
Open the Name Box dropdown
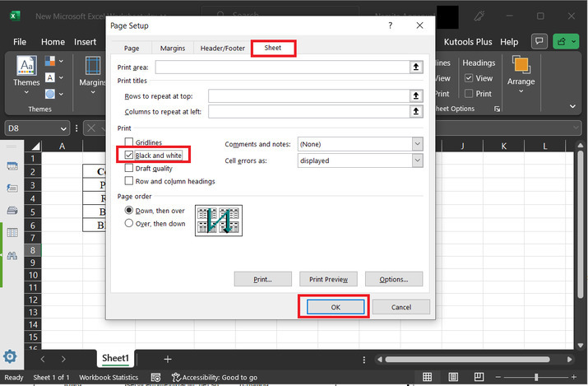[x=63, y=128]
